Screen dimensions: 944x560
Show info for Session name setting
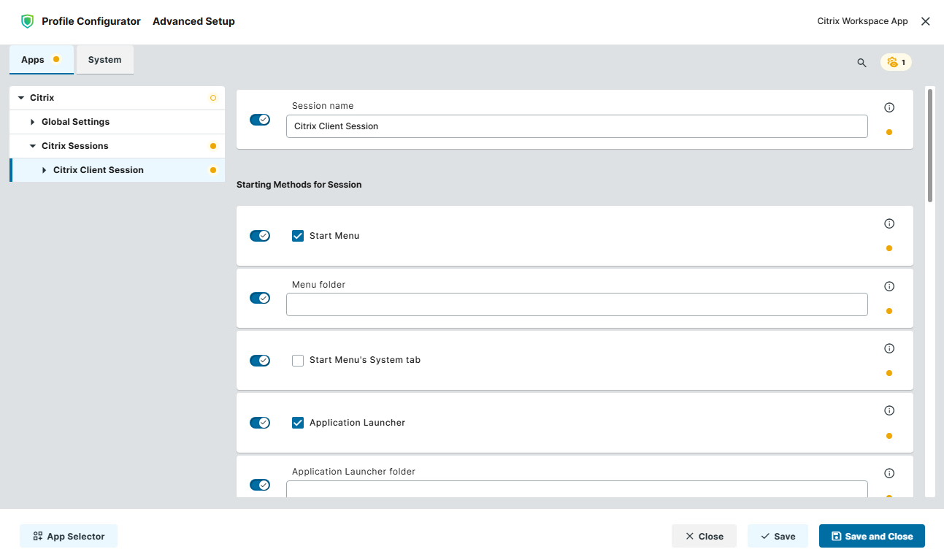tap(889, 107)
